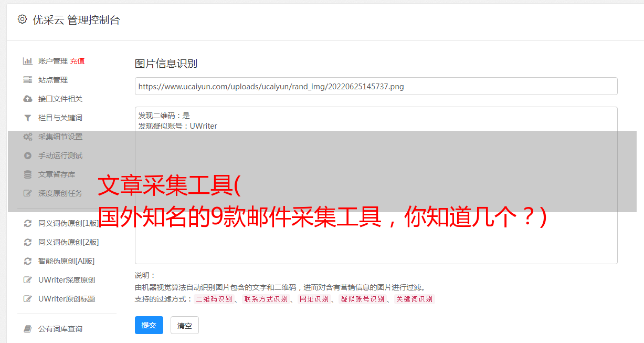The width and height of the screenshot is (644, 343).
Task: Click the edit icon for UWriter深度原创
Action: click(28, 280)
